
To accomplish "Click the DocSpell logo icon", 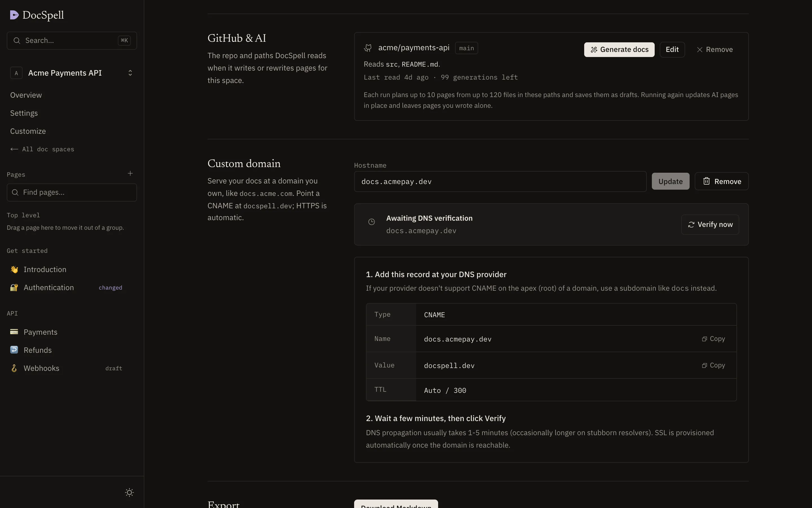I will pos(14,15).
